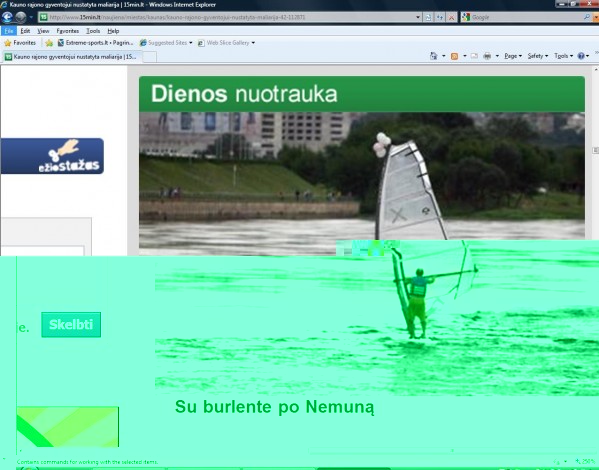Click the Add to Favorites Bar icon
The width and height of the screenshot is (599, 470).
pyautogui.click(x=49, y=43)
